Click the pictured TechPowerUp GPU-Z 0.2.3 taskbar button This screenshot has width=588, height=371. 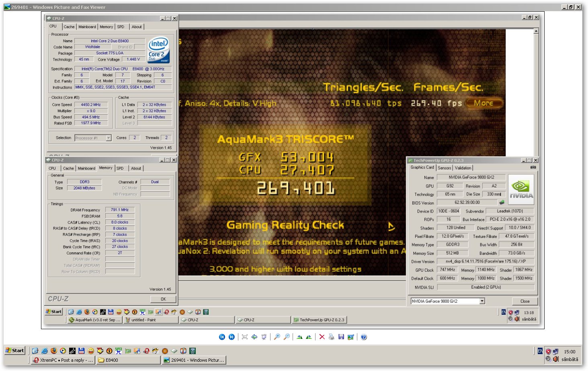319,320
